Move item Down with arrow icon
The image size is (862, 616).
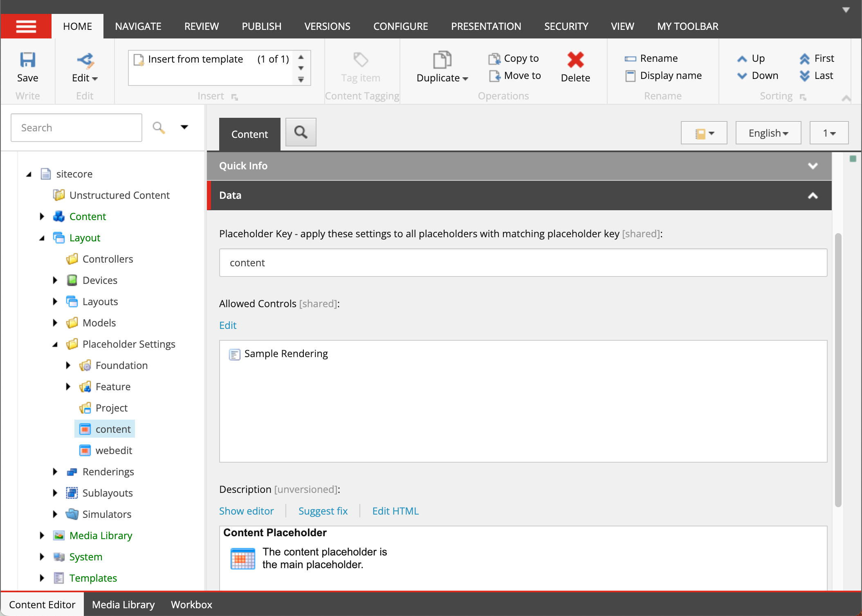pyautogui.click(x=742, y=76)
